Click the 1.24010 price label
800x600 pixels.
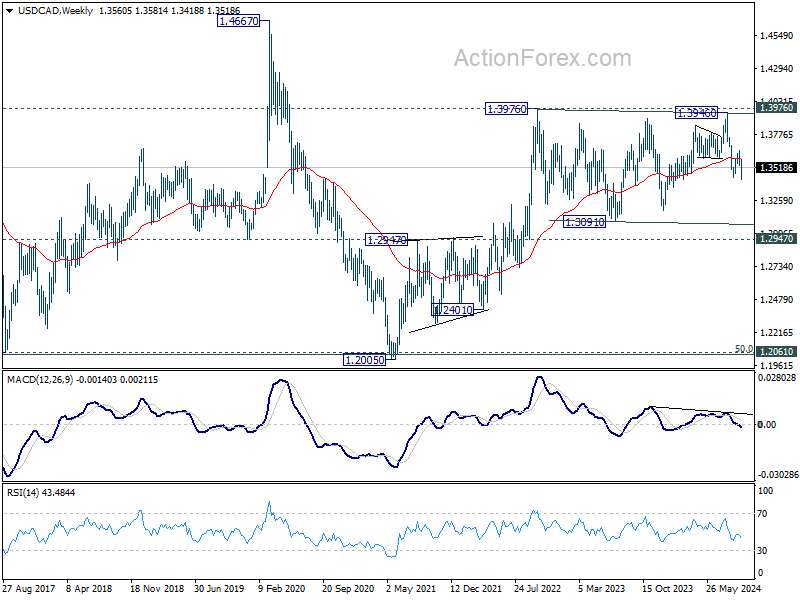click(x=453, y=309)
